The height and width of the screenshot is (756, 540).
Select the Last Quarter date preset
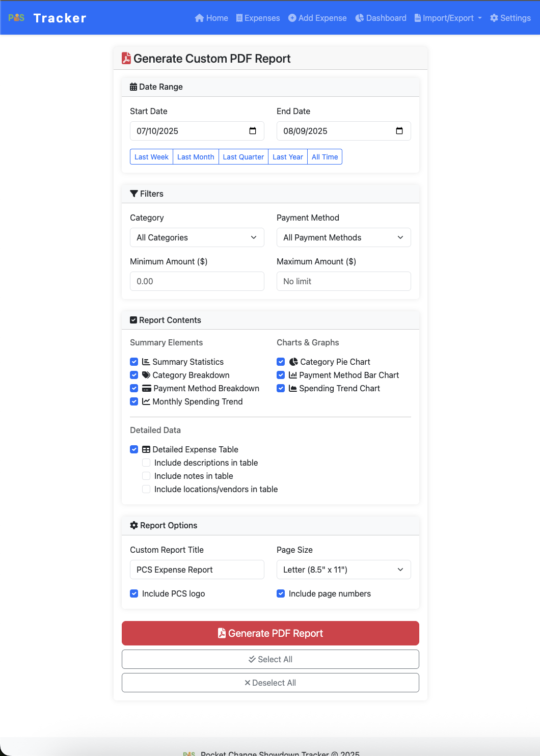coord(244,157)
